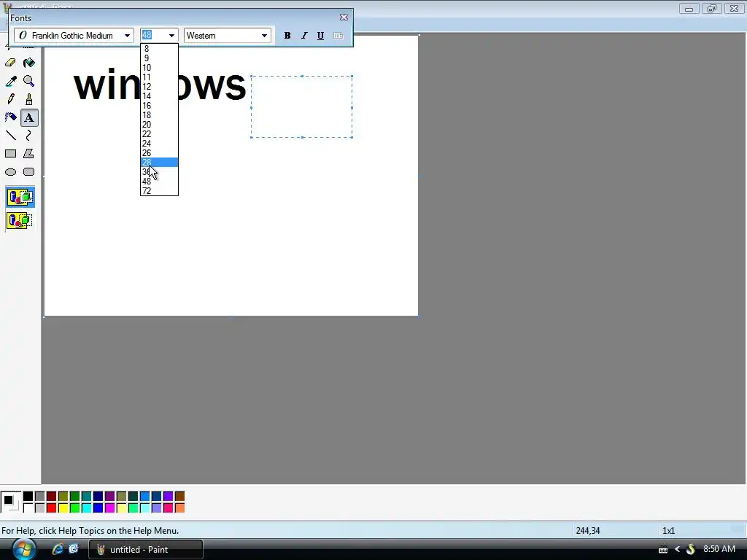Collapse the font size dropdown showing 48

(x=171, y=36)
